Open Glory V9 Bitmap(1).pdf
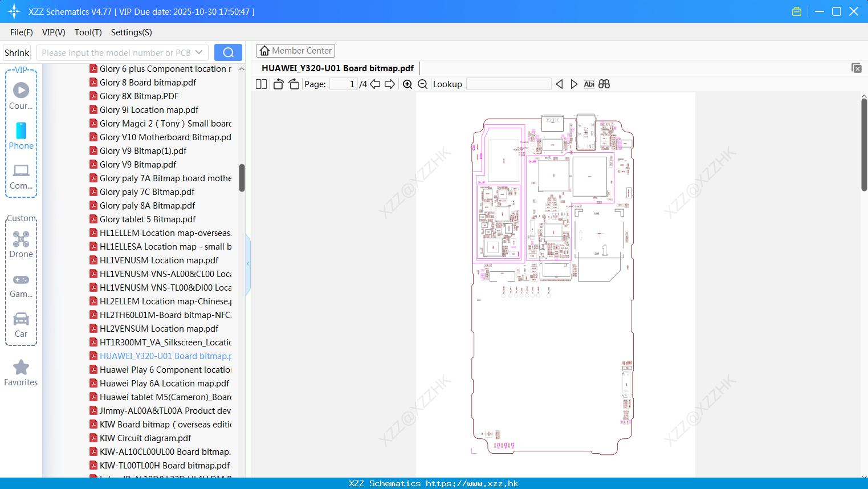868x489 pixels. 143,151
